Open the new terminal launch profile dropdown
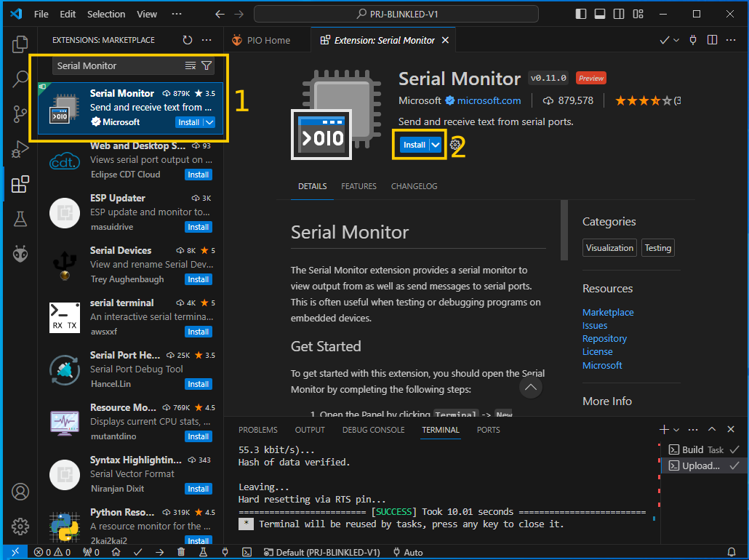 tap(676, 430)
